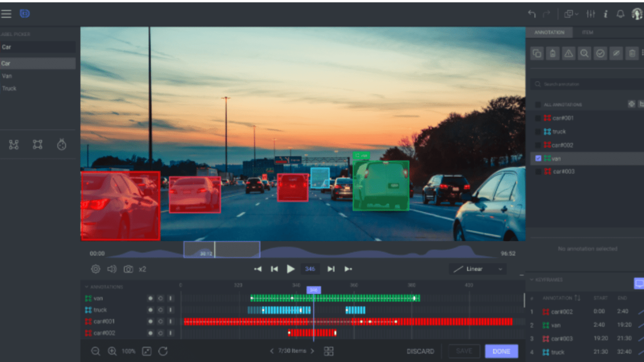This screenshot has height=362, width=644.
Task: Delete annotation using the trash icon
Action: tap(632, 53)
